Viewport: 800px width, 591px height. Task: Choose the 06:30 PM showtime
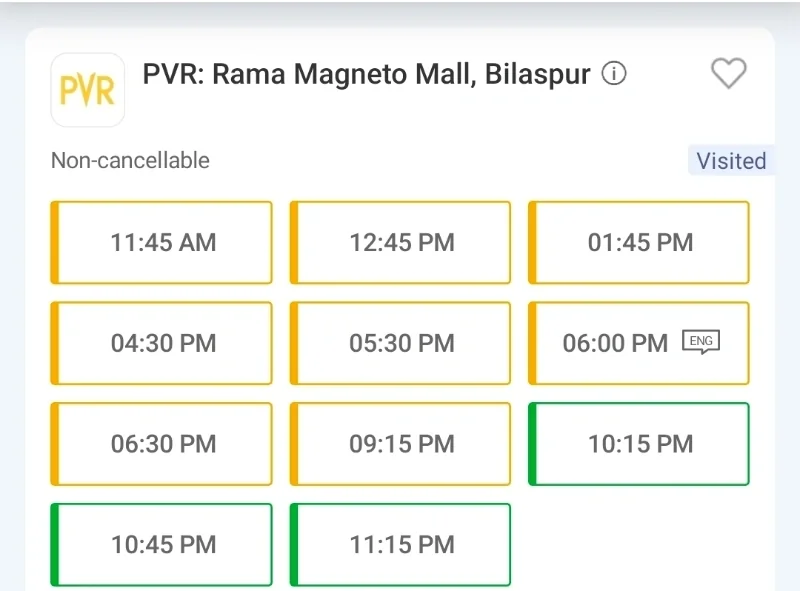(162, 444)
